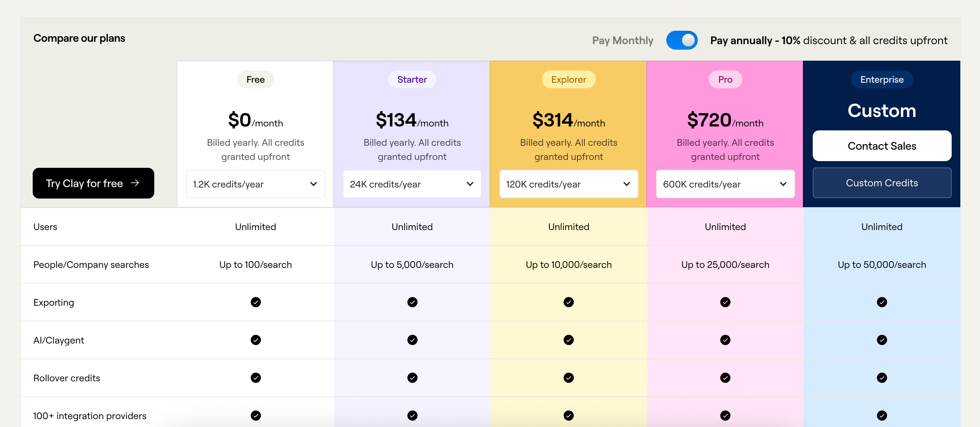Click Rollover credits checkmark under Free plan
Viewport: 980px width, 427px height.
point(256,378)
